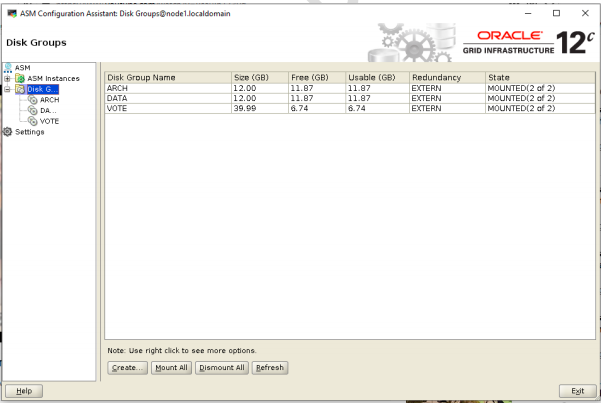The width and height of the screenshot is (601, 403).
Task: Click the ASM Instances folder icon
Action: 20,79
